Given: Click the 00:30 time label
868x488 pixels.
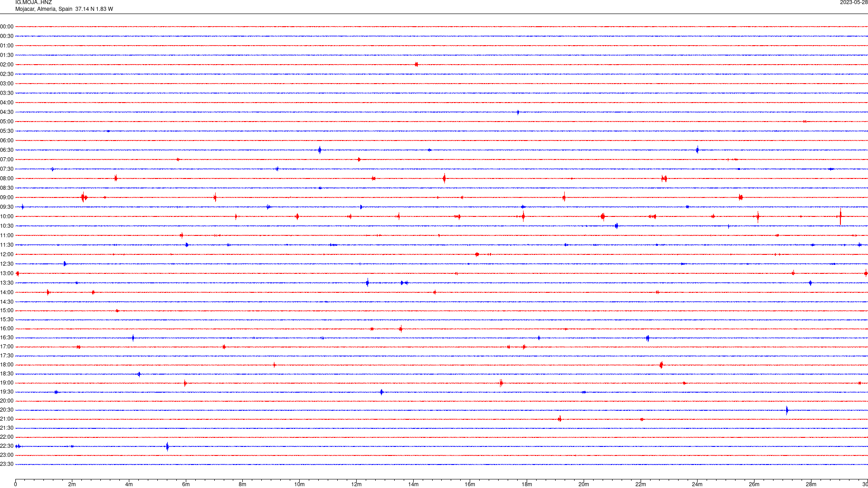Looking at the screenshot, I should coord(7,36).
